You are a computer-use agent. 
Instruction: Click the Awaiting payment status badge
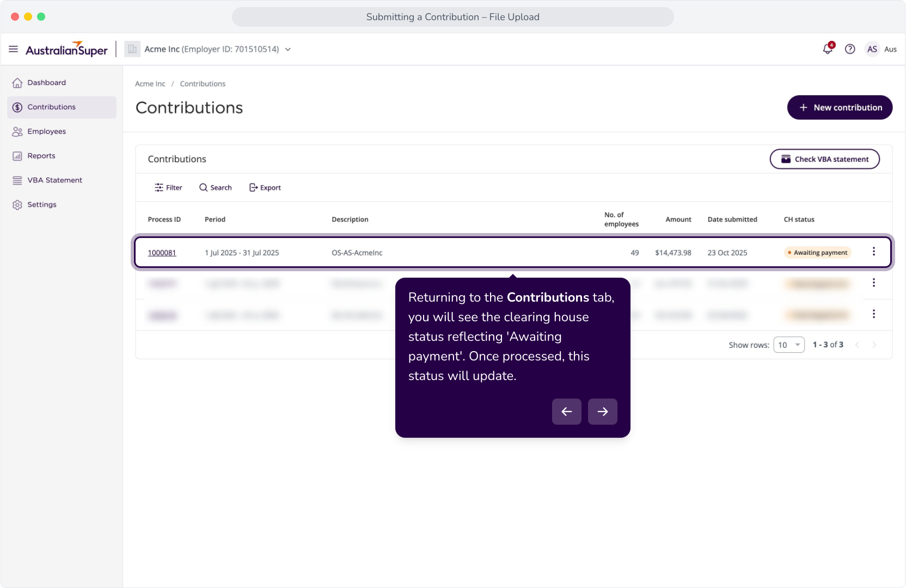coord(817,253)
